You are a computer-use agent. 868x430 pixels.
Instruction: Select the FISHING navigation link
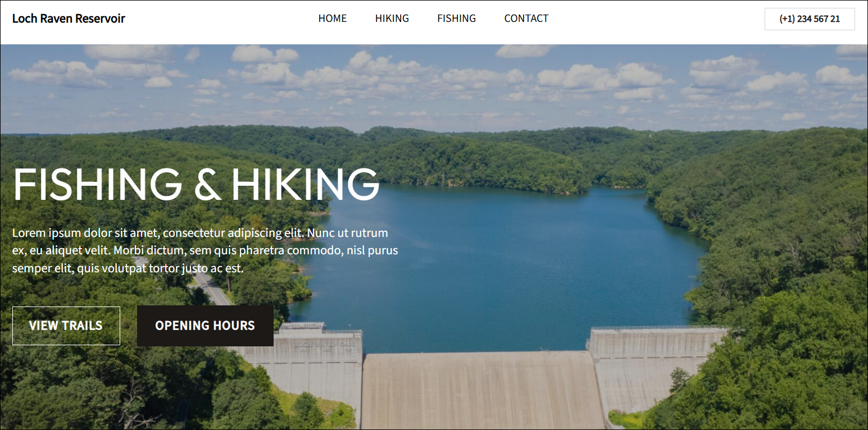pos(457,19)
